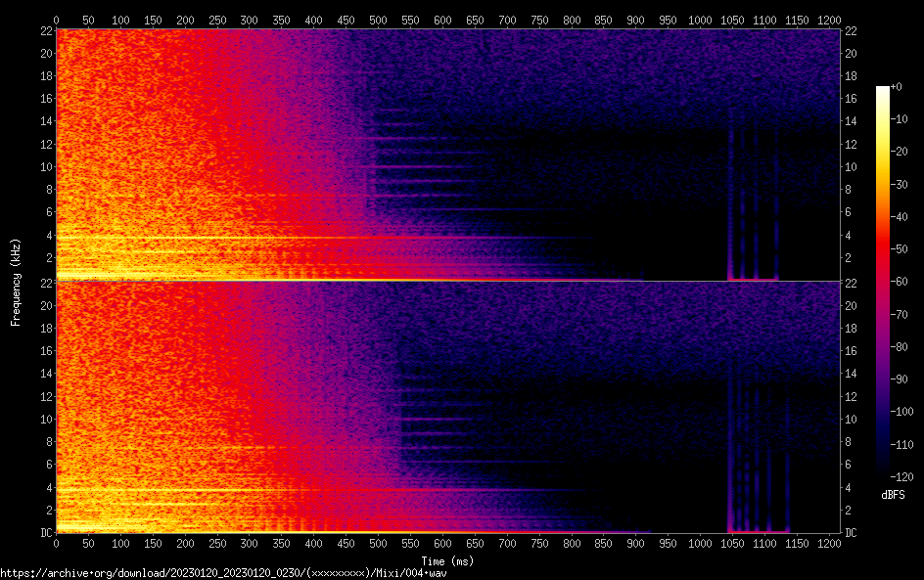Click the "Frequency (kHz)" axis label
This screenshot has height=580, width=924.
(x=16, y=281)
